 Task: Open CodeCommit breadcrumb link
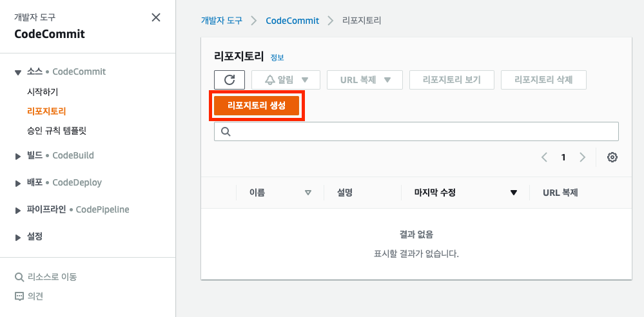293,21
